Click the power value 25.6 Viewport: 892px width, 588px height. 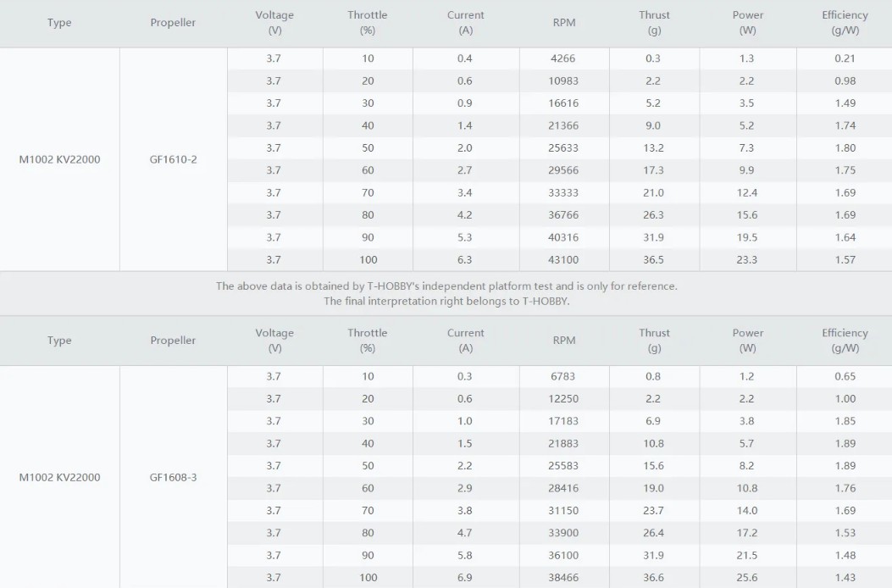[747, 577]
